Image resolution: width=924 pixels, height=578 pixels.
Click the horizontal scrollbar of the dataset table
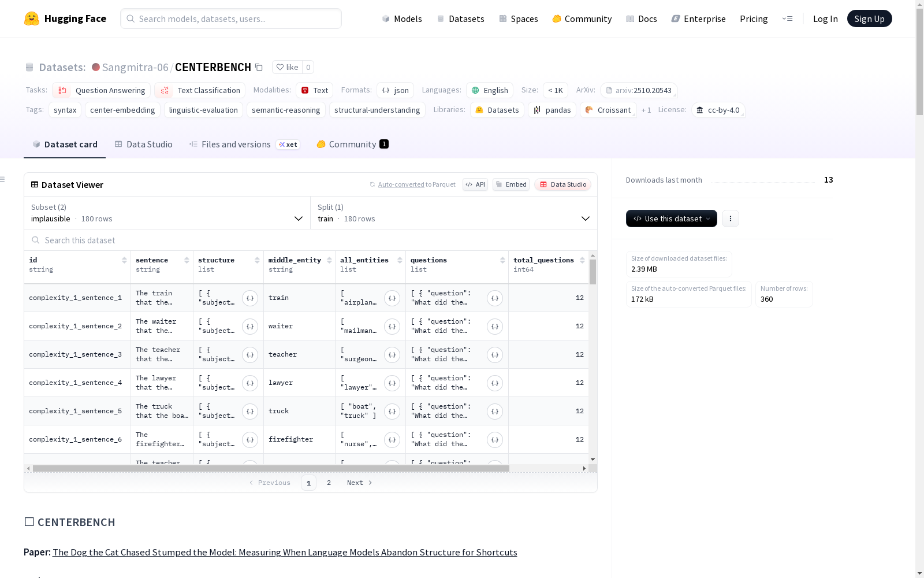[x=271, y=468]
